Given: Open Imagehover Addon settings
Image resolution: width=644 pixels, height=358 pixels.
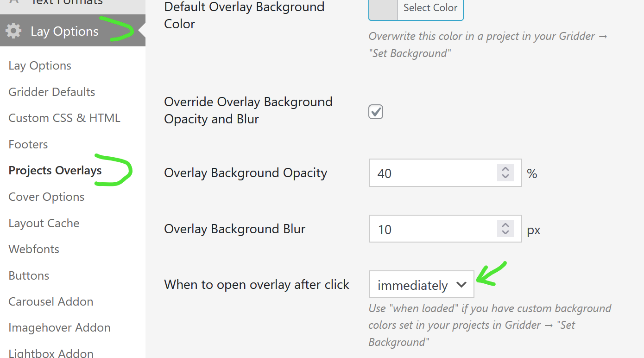Looking at the screenshot, I should pyautogui.click(x=59, y=327).
